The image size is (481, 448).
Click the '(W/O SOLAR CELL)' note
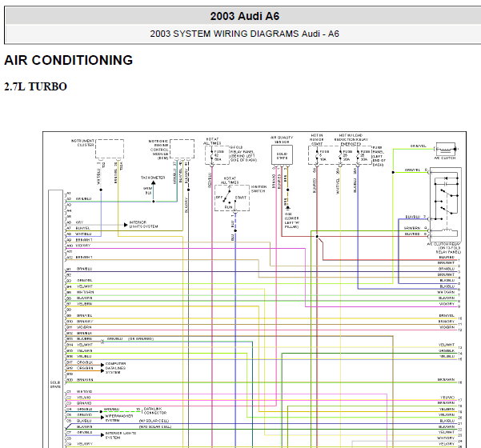pyautogui.click(x=155, y=427)
